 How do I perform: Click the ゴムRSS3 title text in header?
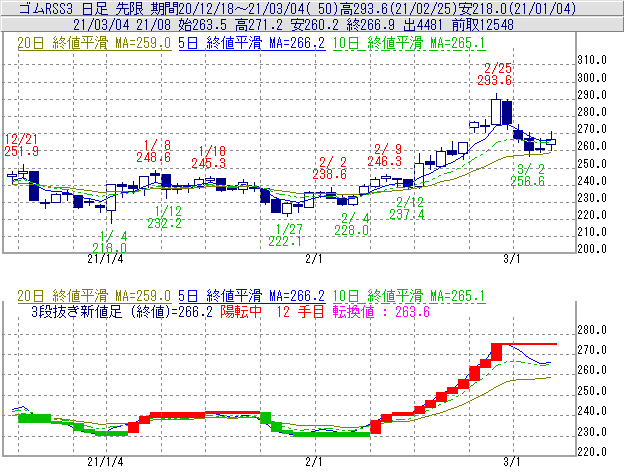[x=46, y=8]
